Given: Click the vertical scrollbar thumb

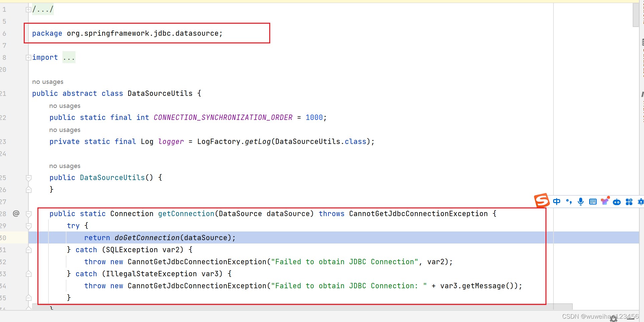Looking at the screenshot, I should [x=636, y=15].
